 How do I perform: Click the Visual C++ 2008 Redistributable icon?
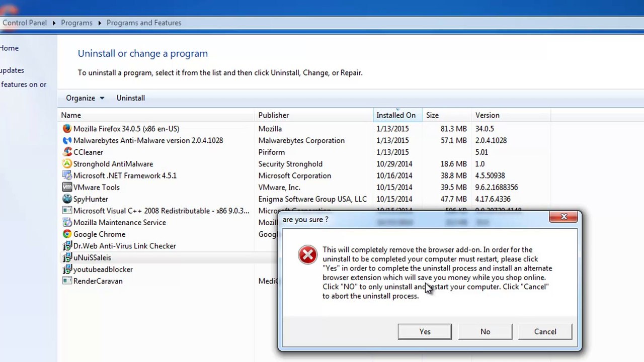[x=67, y=211]
